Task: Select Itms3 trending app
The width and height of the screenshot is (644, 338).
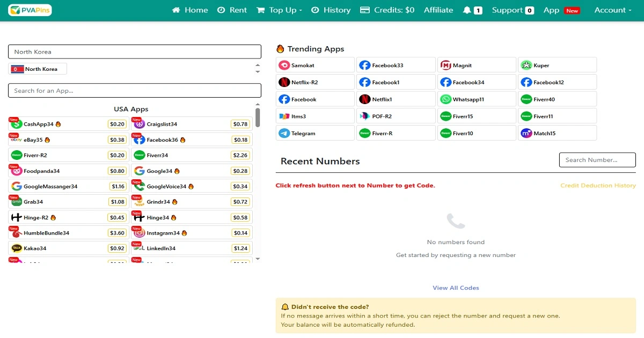Action: click(315, 116)
